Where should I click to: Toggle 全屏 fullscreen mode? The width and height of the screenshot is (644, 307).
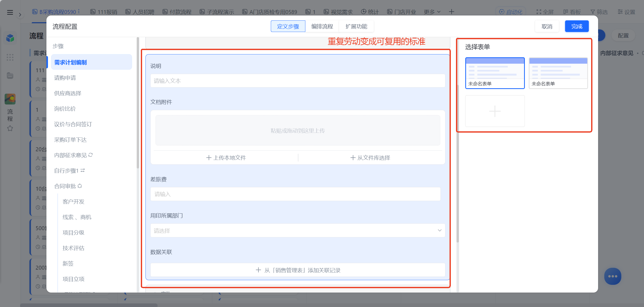tap(545, 12)
